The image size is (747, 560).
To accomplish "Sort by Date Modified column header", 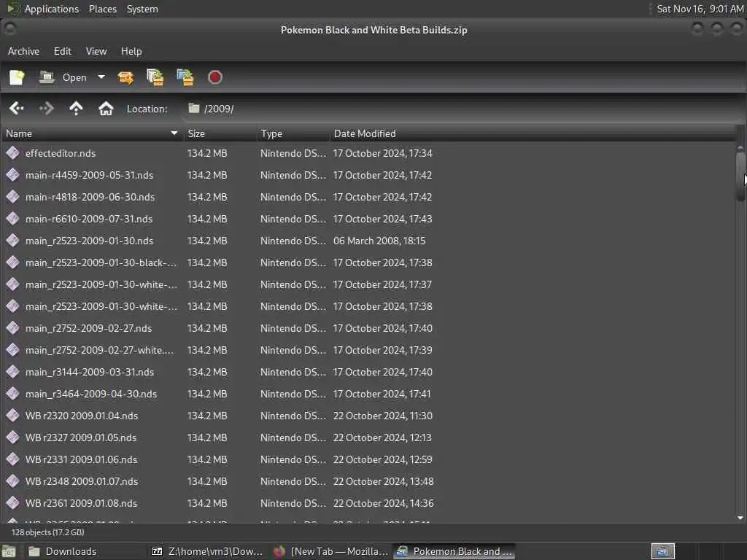I will pyautogui.click(x=533, y=134).
